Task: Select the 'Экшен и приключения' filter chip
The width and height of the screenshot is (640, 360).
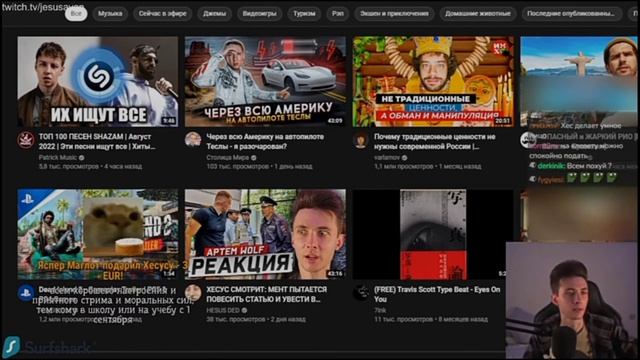Action: [394, 13]
